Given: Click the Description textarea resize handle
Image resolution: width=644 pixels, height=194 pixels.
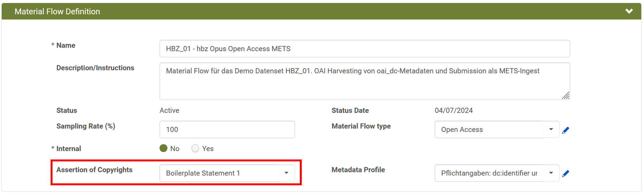Looking at the screenshot, I should click(566, 96).
